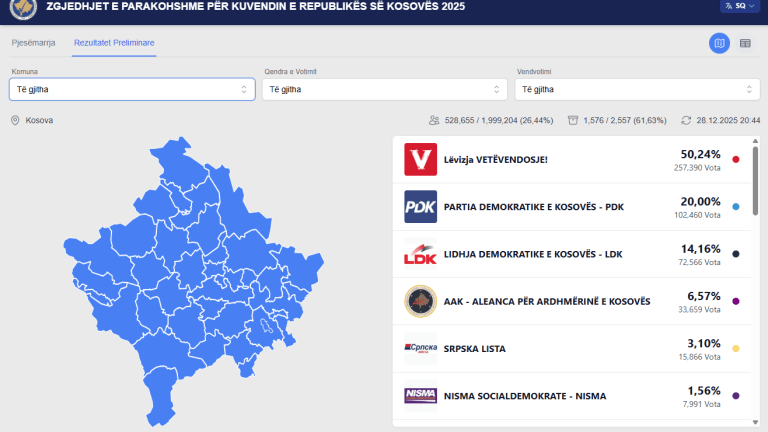768x432 pixels.
Task: Switch to map view
Action: click(719, 43)
